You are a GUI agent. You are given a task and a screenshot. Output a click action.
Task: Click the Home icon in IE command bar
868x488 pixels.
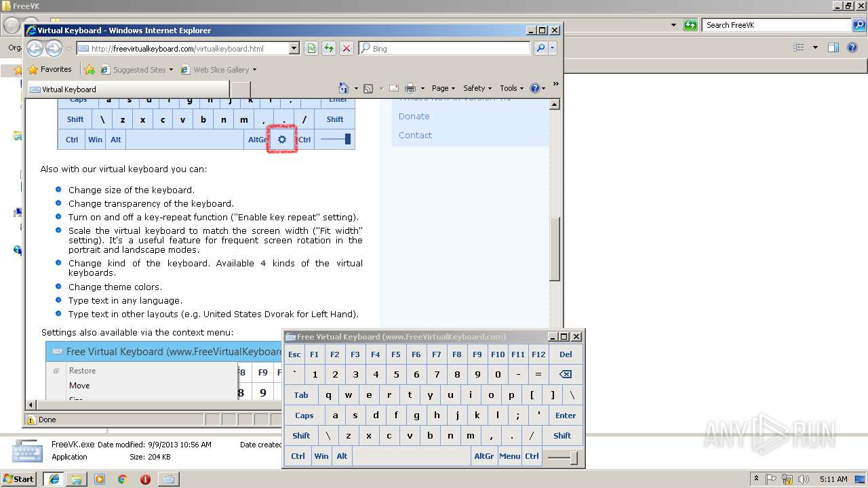(x=344, y=88)
